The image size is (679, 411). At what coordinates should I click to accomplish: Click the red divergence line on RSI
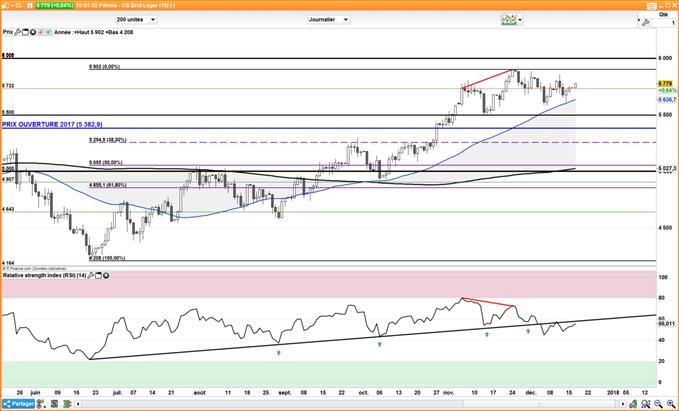click(488, 302)
